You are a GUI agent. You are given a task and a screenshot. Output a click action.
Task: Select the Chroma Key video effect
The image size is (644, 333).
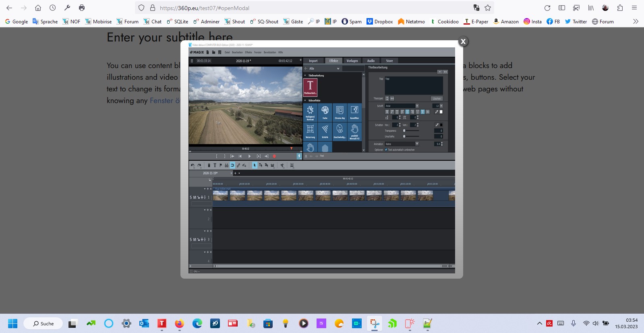[x=340, y=112]
